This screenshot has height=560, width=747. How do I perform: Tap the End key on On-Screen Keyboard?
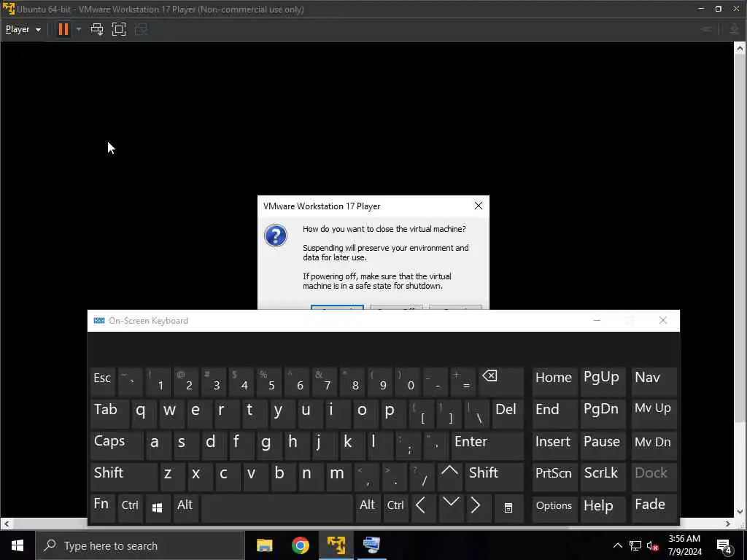554,413
